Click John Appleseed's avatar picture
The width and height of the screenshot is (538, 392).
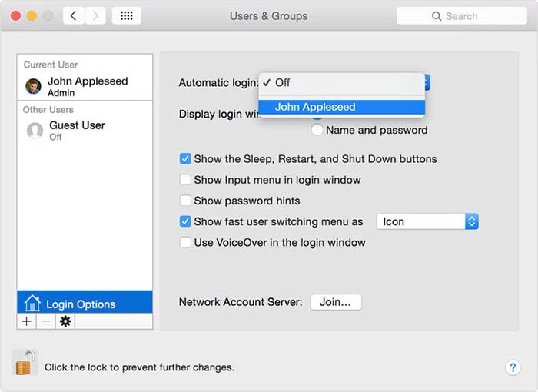pyautogui.click(x=34, y=86)
